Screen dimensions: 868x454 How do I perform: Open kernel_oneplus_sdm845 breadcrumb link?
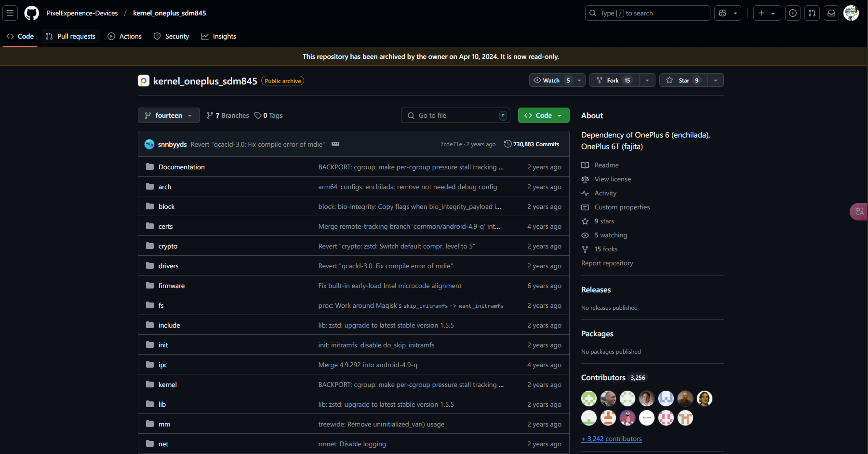point(170,13)
